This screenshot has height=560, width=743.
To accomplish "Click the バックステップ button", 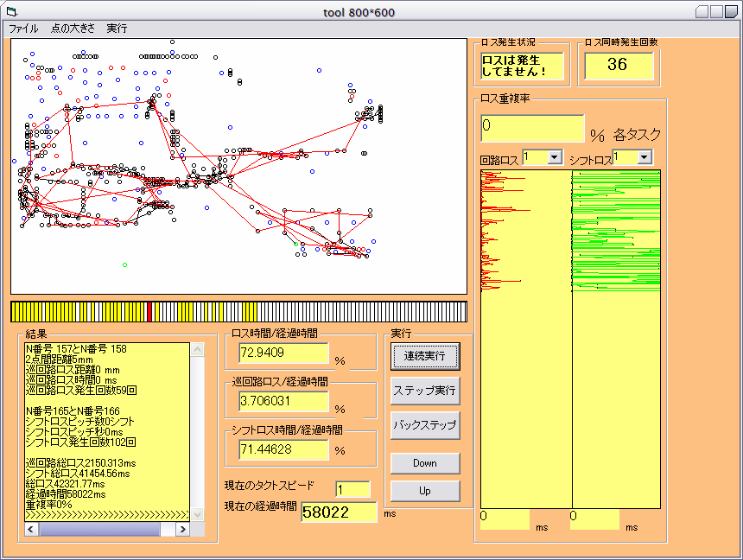I will pyautogui.click(x=425, y=425).
